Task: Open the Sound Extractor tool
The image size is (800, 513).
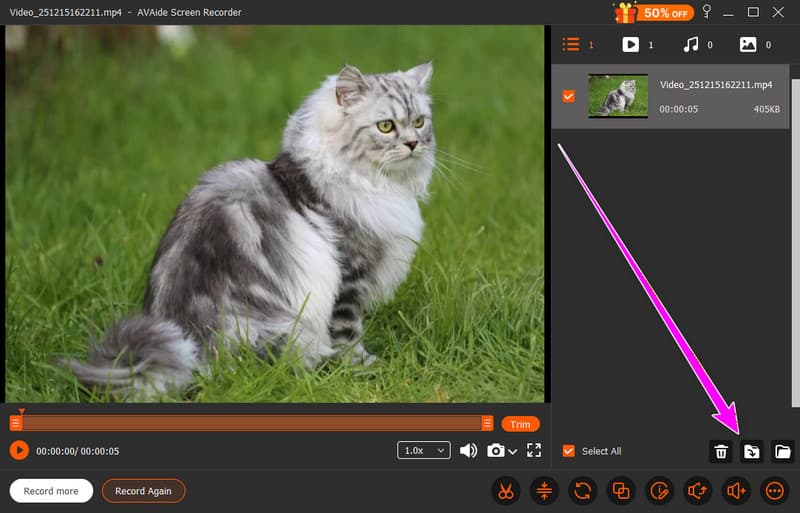Action: pos(697,491)
